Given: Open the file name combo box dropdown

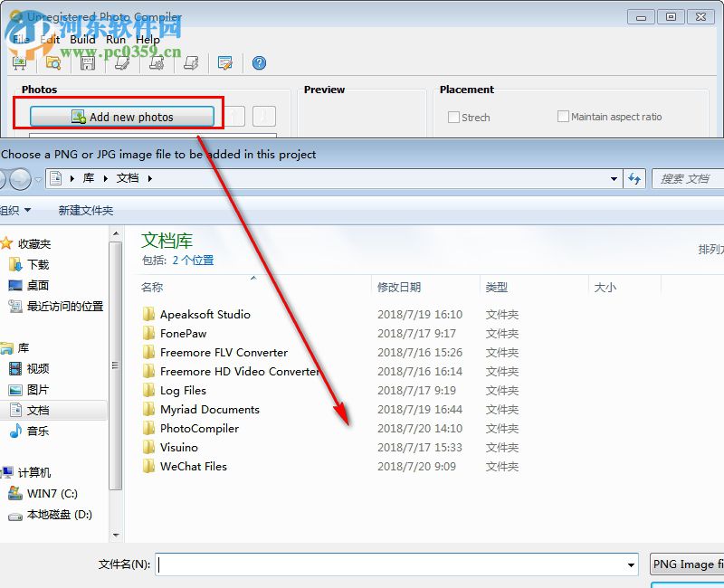Looking at the screenshot, I should [x=635, y=564].
